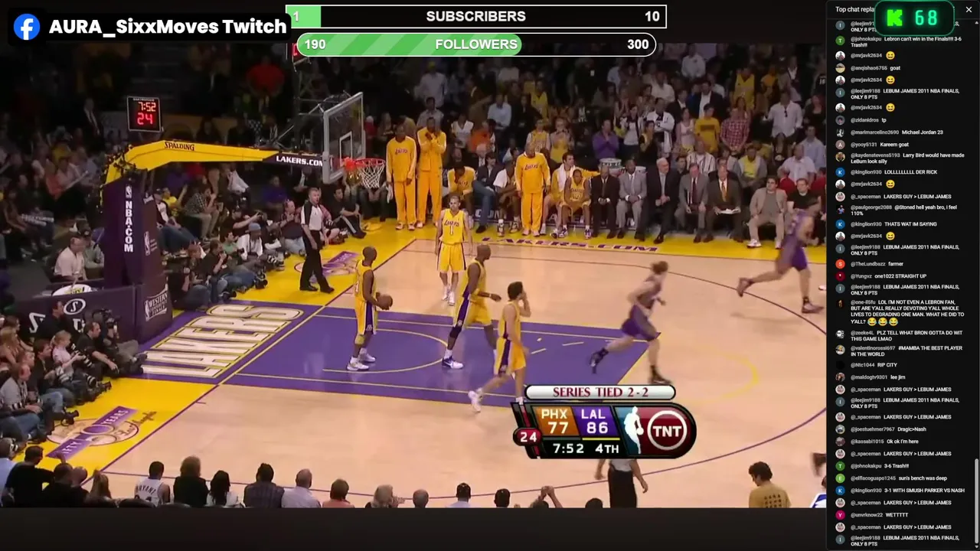Click the 'sun's bench was deep' message
The image size is (980, 551).
tap(923, 478)
